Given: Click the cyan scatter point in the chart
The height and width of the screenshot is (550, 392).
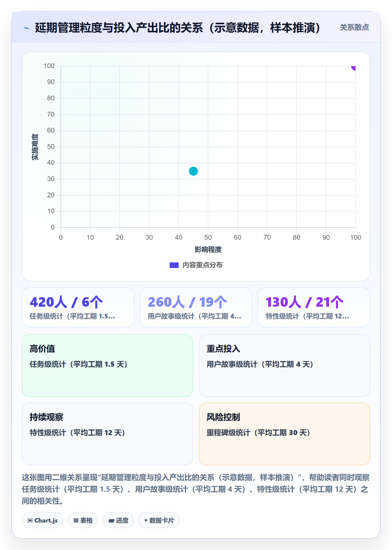Looking at the screenshot, I should pos(193,171).
